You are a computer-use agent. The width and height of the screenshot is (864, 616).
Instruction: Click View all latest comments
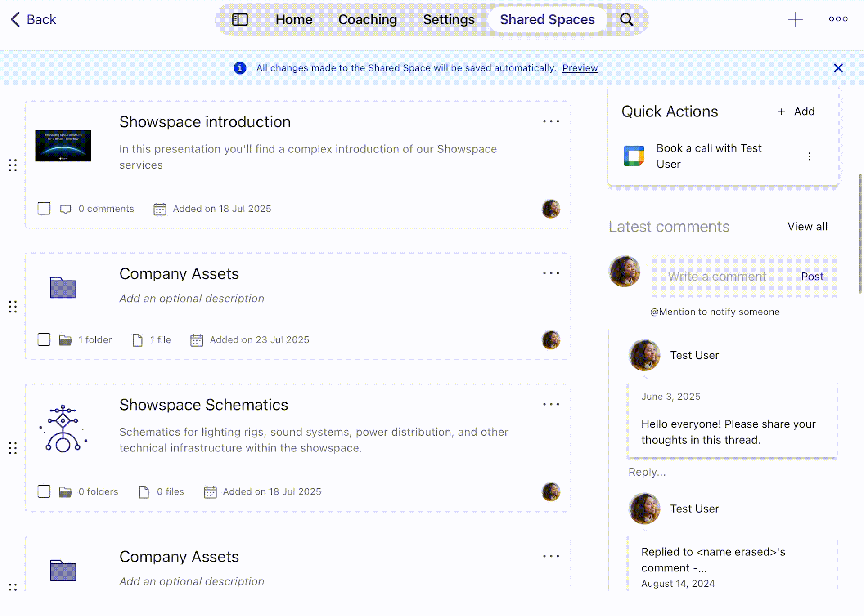[807, 227]
